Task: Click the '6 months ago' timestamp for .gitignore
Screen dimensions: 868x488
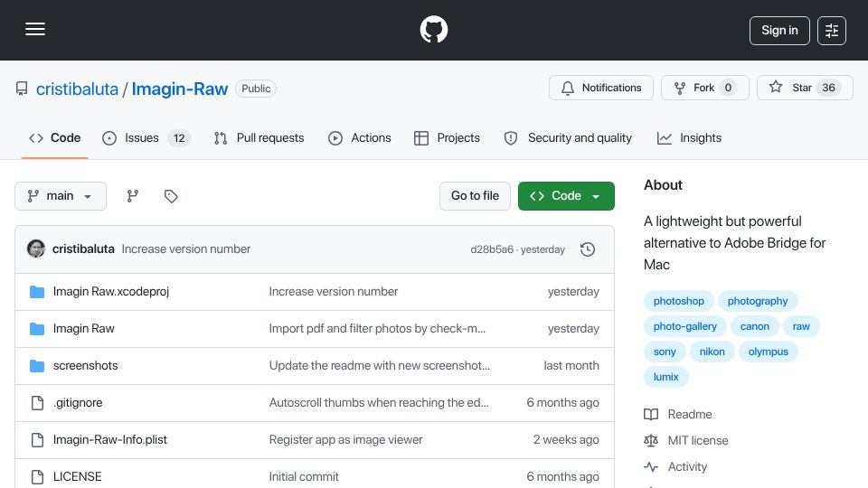Action: [x=562, y=403]
